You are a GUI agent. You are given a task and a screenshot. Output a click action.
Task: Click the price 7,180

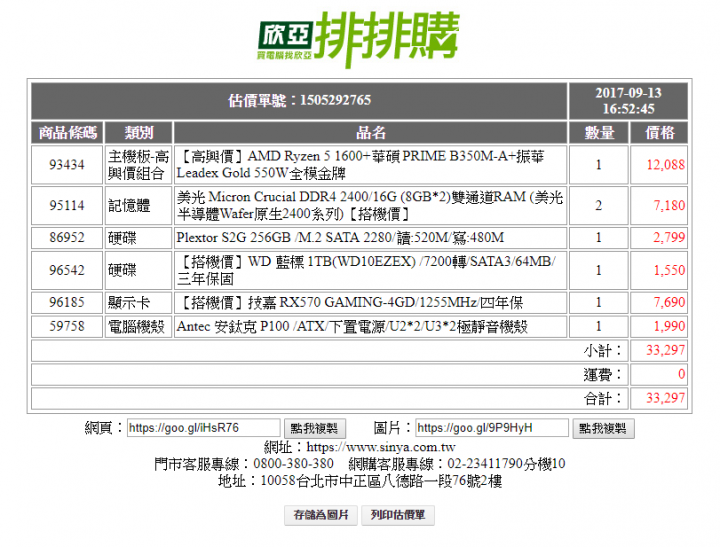tap(669, 205)
